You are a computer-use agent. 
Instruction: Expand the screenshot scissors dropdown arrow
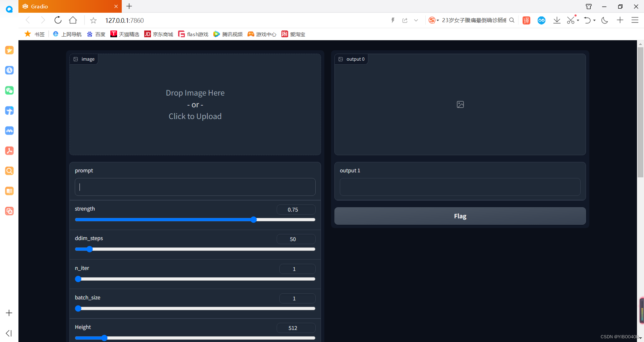pyautogui.click(x=578, y=20)
